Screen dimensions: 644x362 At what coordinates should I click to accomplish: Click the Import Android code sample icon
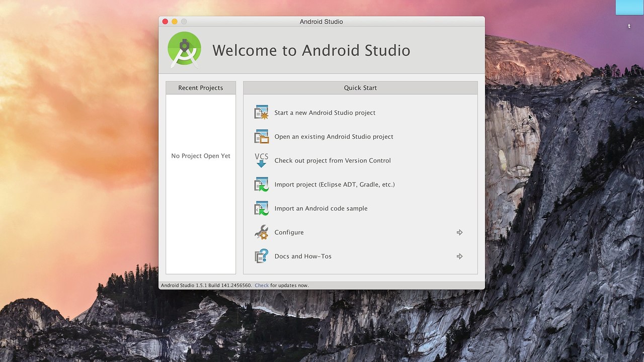261,208
